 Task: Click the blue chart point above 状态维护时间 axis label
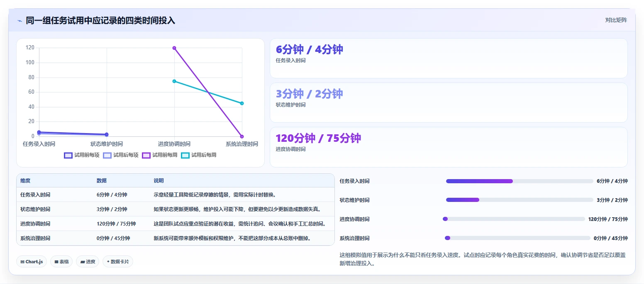tap(107, 134)
